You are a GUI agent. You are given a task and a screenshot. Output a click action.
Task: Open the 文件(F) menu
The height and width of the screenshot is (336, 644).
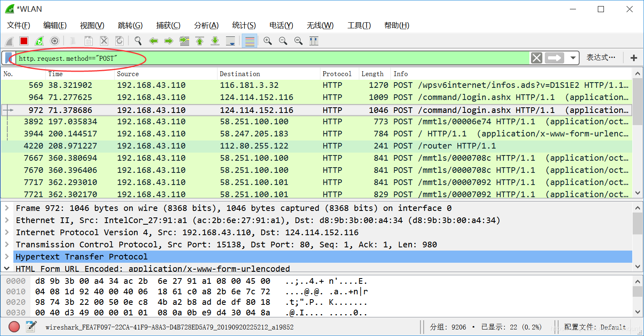click(x=19, y=26)
